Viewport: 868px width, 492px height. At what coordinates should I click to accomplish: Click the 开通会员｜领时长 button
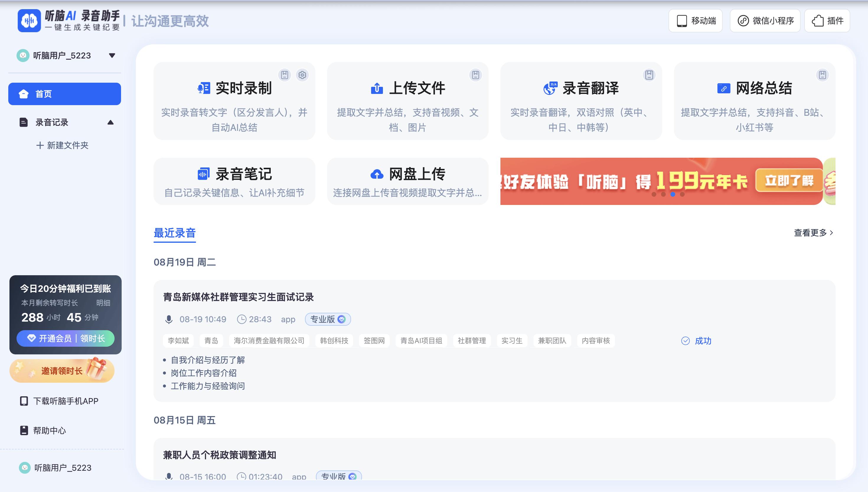[65, 338]
